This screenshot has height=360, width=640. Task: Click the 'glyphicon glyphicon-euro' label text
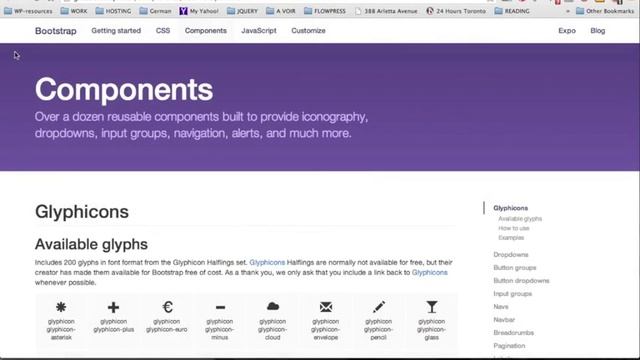pyautogui.click(x=167, y=325)
